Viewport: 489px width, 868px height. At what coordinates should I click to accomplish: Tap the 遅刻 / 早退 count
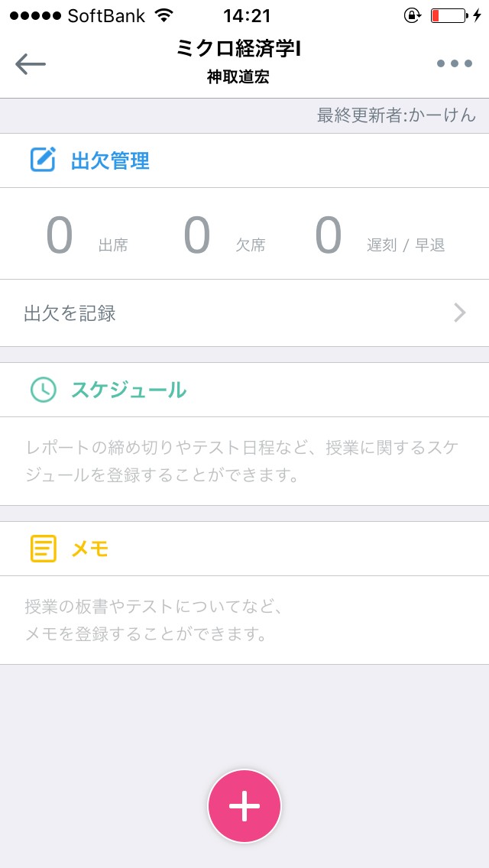(x=329, y=236)
